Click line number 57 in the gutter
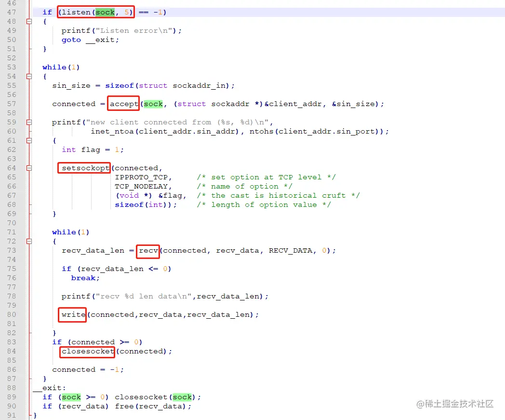 pyautogui.click(x=12, y=104)
